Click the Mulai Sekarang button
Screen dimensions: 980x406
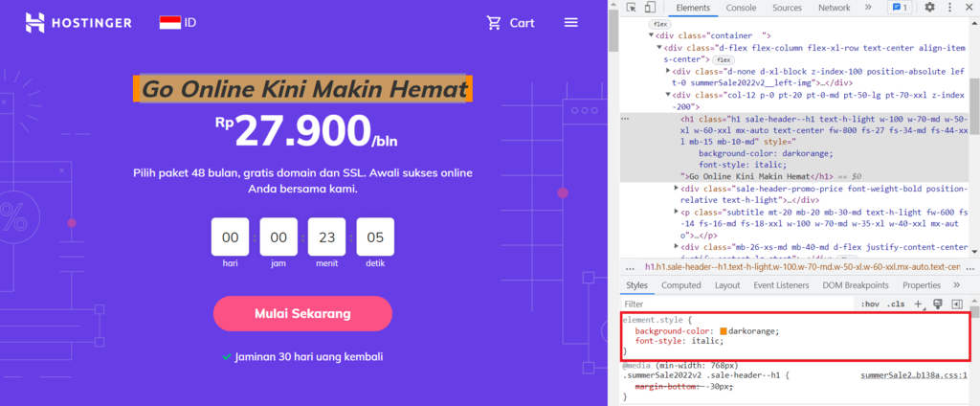(302, 313)
